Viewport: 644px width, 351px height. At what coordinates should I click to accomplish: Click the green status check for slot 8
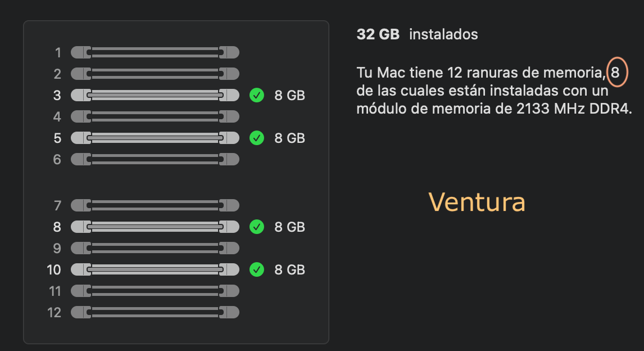(257, 227)
